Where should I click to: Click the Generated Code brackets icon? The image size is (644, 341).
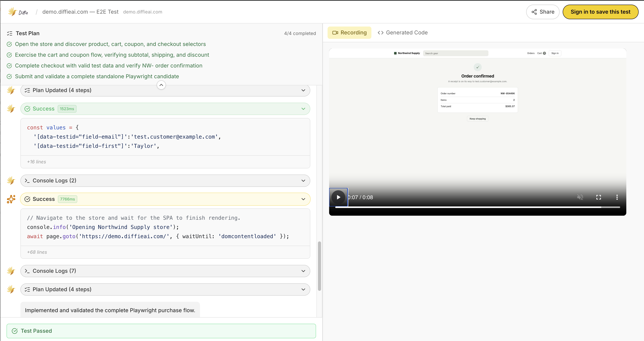point(380,33)
